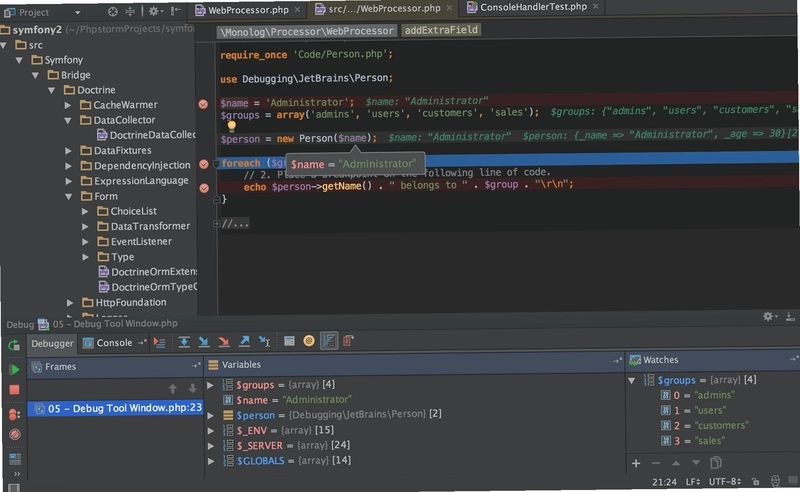800x492 pixels.
Task: Click the Scroll from Source target icon
Action: pyautogui.click(x=113, y=11)
